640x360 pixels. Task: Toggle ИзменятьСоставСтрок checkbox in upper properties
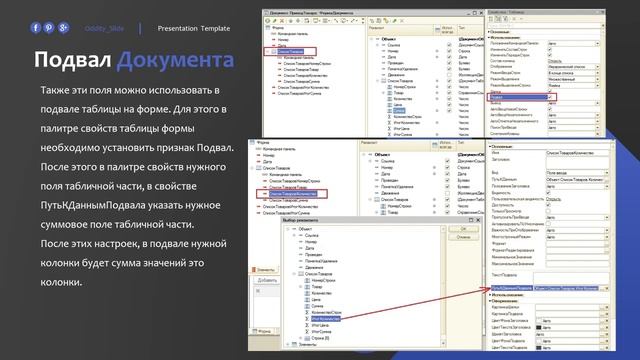coord(550,49)
